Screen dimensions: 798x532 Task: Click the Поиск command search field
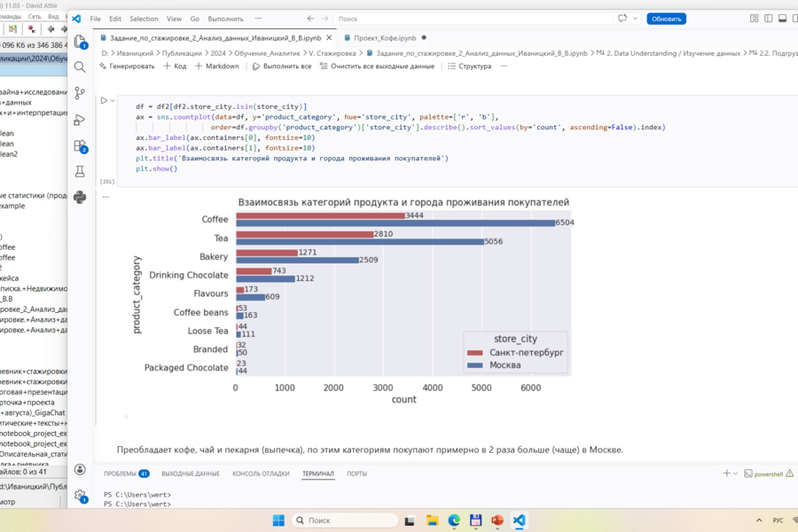(x=473, y=19)
